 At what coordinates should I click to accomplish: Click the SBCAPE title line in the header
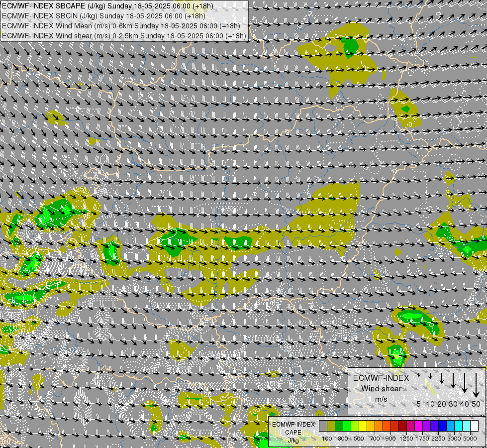(x=107, y=6)
